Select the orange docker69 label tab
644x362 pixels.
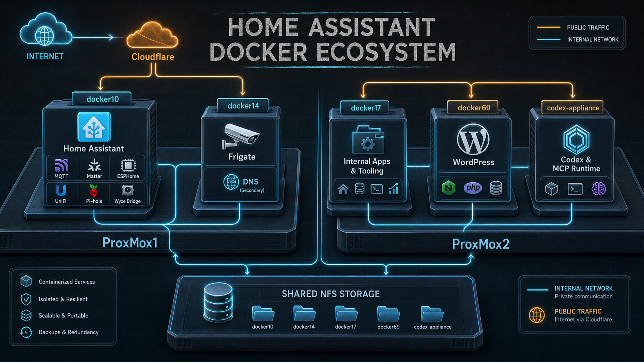pos(473,107)
